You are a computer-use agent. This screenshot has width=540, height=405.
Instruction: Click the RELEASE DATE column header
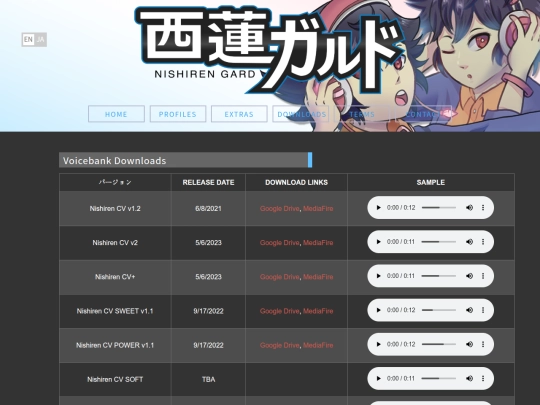point(208,182)
